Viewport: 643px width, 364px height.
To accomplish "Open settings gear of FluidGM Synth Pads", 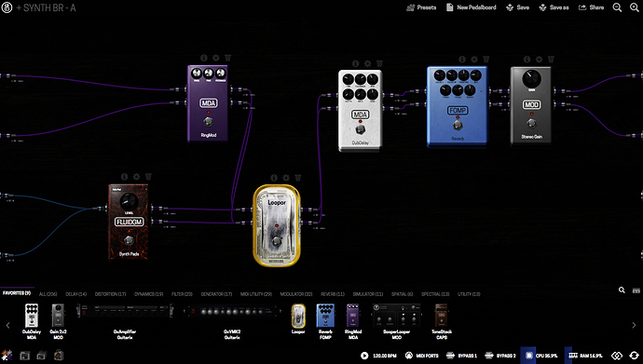I will tap(136, 177).
